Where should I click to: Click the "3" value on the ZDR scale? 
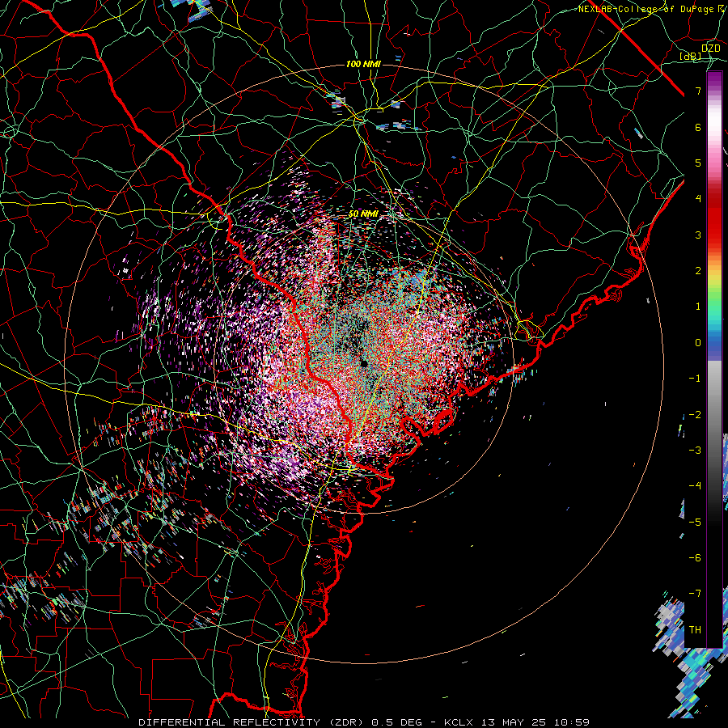[698, 235]
